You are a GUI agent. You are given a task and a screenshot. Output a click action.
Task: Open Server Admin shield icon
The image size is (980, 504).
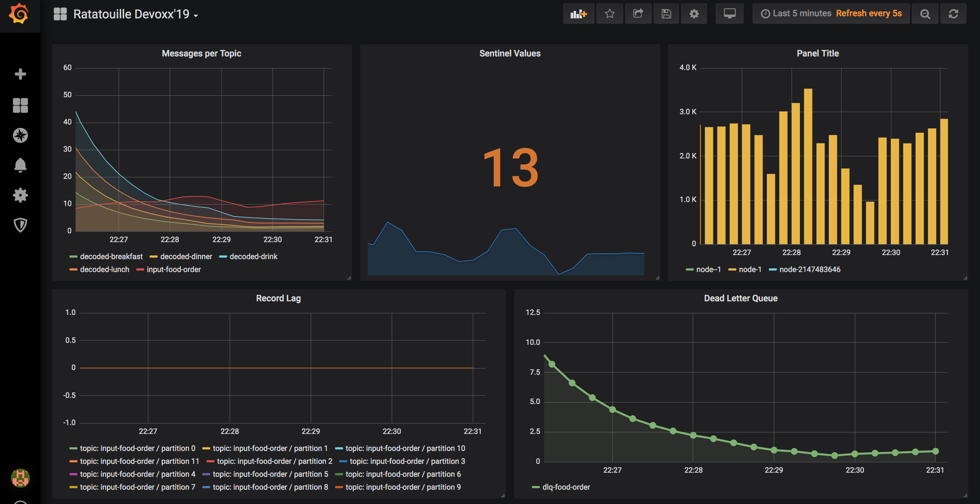(20, 225)
